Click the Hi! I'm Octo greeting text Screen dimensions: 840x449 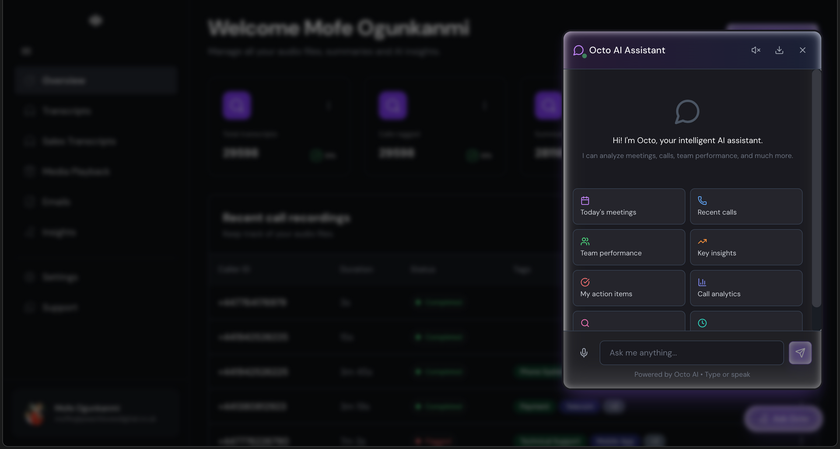point(687,140)
